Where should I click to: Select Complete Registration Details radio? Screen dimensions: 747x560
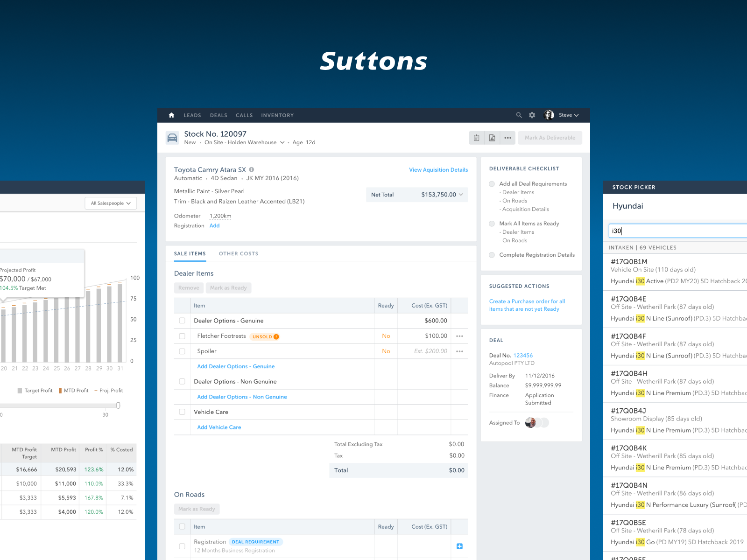492,255
